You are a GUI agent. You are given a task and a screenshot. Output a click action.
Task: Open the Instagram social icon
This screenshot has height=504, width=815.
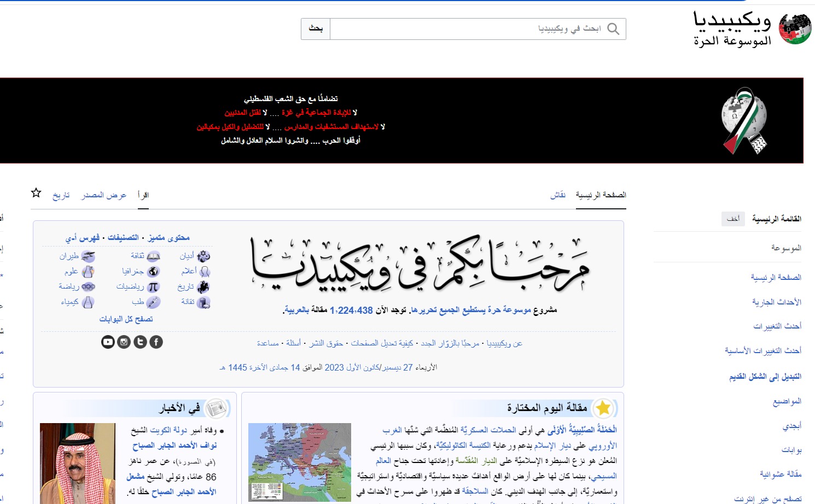[x=124, y=342]
